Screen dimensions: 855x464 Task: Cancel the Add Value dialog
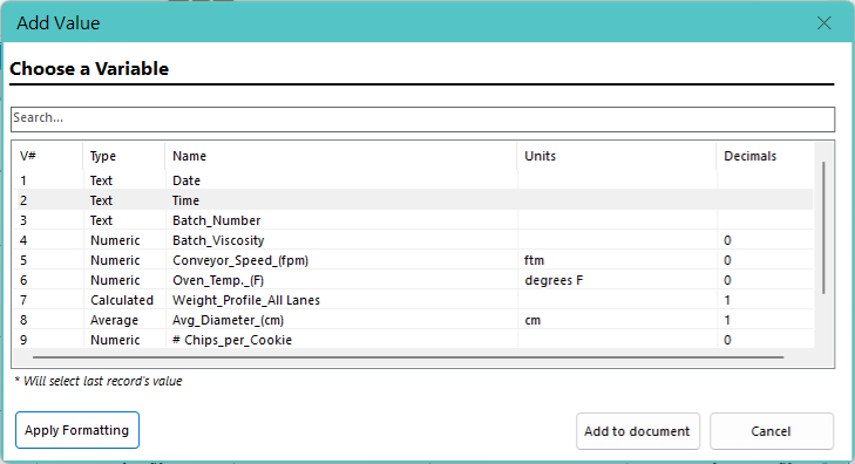click(x=771, y=431)
